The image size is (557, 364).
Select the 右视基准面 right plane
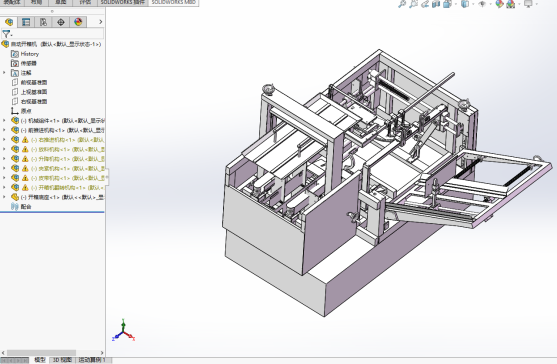tap(29, 102)
